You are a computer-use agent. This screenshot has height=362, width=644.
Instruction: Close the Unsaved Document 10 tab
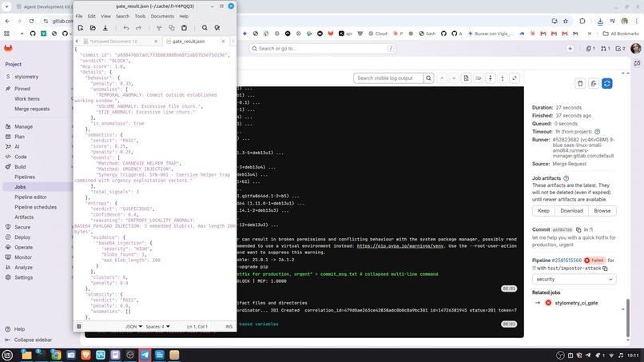[x=156, y=42]
